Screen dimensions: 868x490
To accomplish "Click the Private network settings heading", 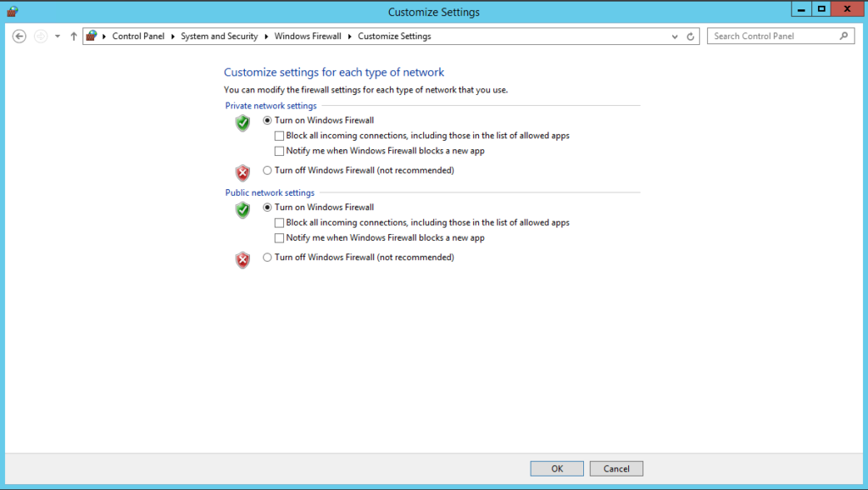I will point(270,106).
